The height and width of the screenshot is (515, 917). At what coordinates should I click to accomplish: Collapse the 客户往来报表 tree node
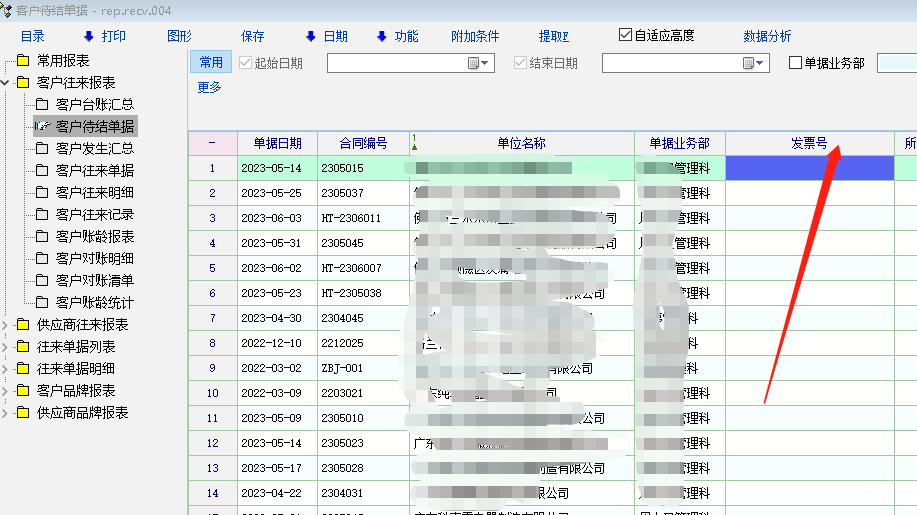[6, 82]
